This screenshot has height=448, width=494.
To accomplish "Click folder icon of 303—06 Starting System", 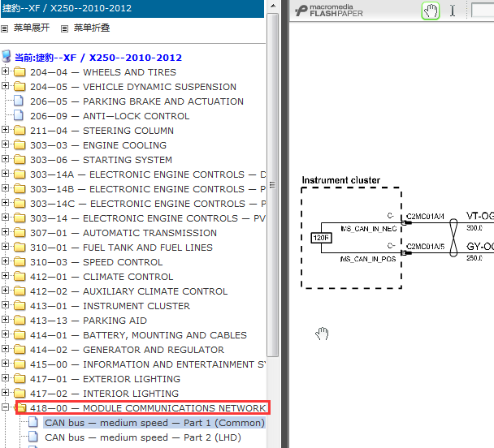I will (19, 159).
